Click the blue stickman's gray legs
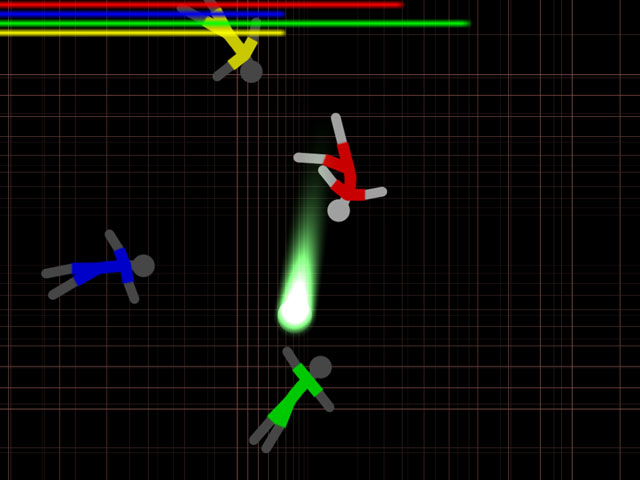 pyautogui.click(x=58, y=280)
